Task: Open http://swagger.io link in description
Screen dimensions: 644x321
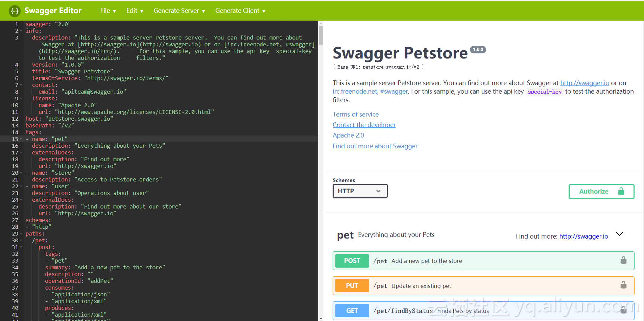Action: click(585, 83)
